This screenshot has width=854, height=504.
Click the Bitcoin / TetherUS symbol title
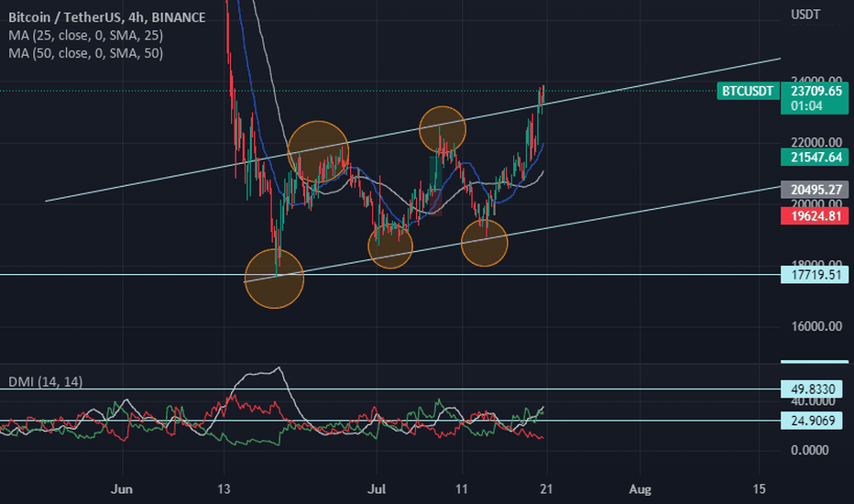[x=106, y=17]
